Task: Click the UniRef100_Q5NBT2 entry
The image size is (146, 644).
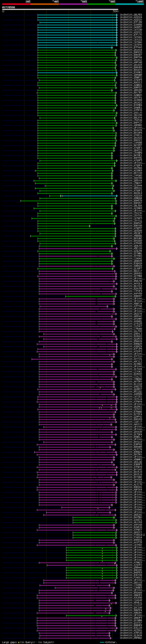Action: 131,77
